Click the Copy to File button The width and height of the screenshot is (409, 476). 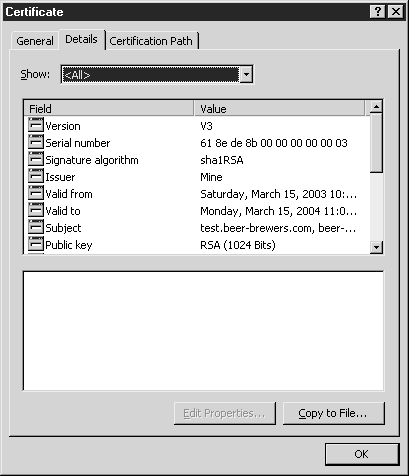pyautogui.click(x=334, y=413)
